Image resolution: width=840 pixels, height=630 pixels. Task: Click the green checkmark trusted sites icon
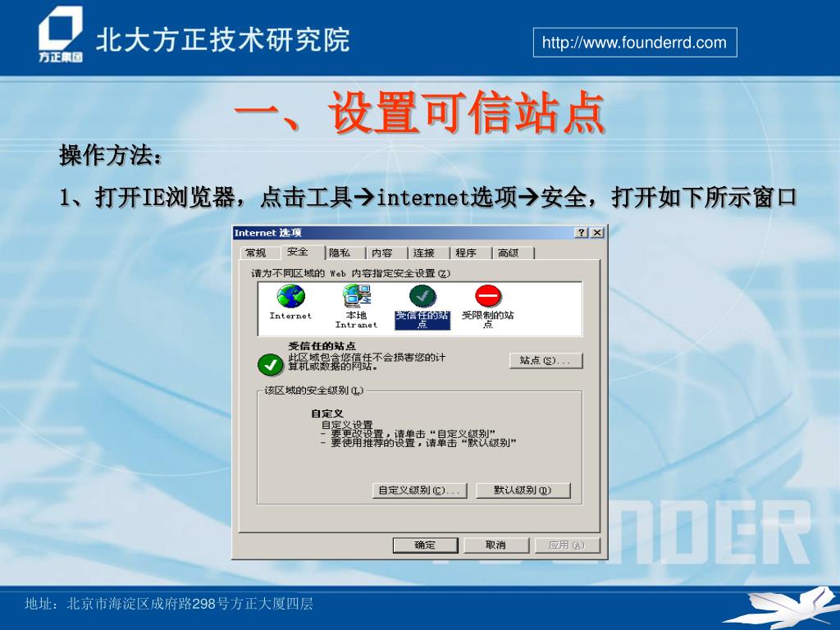pyautogui.click(x=270, y=365)
